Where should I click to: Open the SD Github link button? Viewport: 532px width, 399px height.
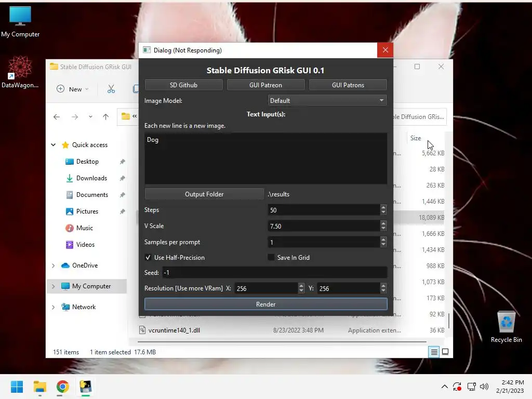click(183, 85)
